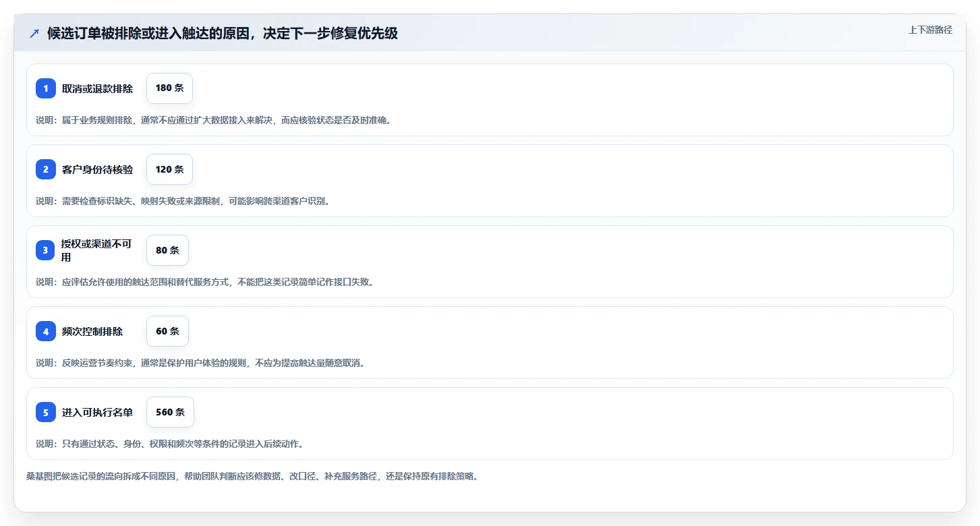Select the 频次控制排除 row label
980x526 pixels.
[92, 331]
